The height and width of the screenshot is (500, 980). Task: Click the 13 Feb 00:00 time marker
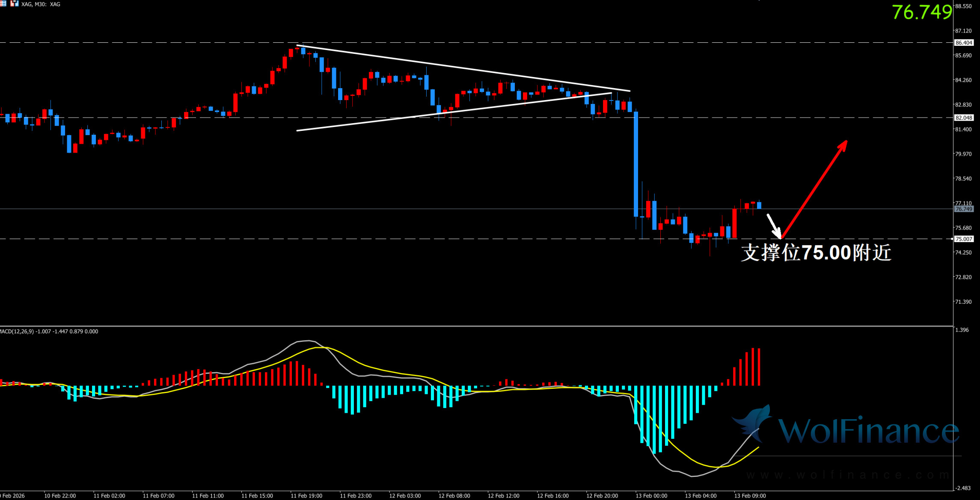[x=651, y=496]
